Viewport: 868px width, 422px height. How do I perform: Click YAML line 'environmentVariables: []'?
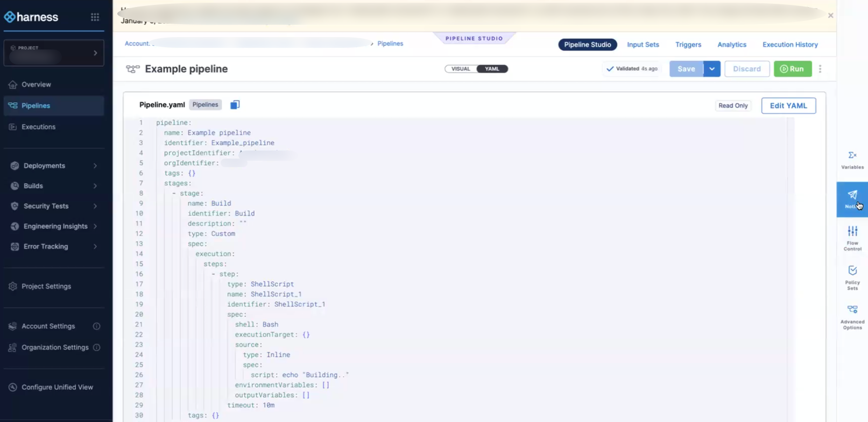point(282,385)
